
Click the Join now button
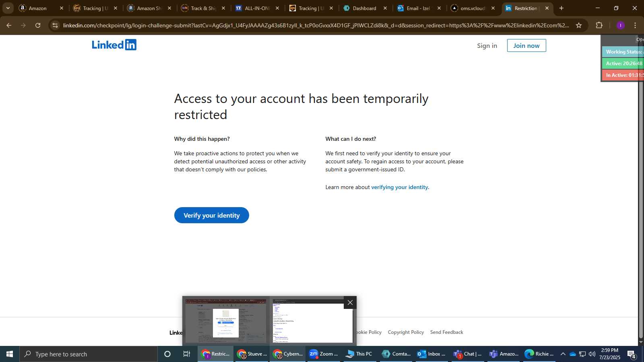click(526, 45)
